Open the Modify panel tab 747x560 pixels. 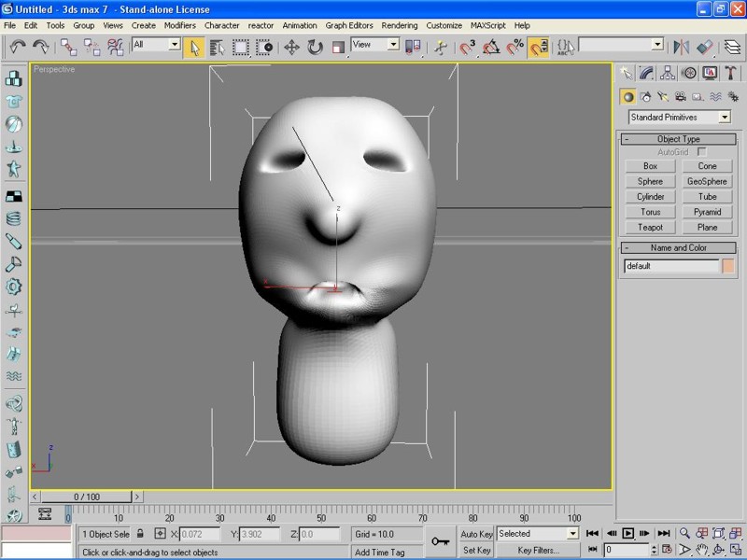pos(646,73)
